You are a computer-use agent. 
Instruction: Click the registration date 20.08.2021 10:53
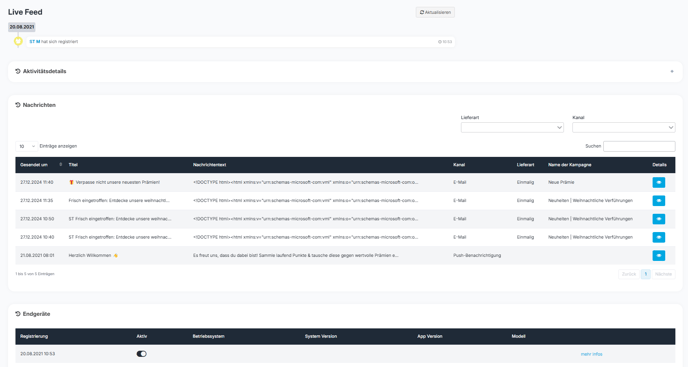[38, 354]
